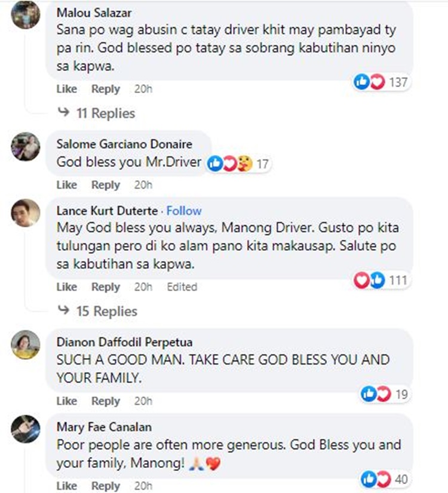
Task: Open Lance Kurt Duterte's profile picture
Action: [26, 213]
